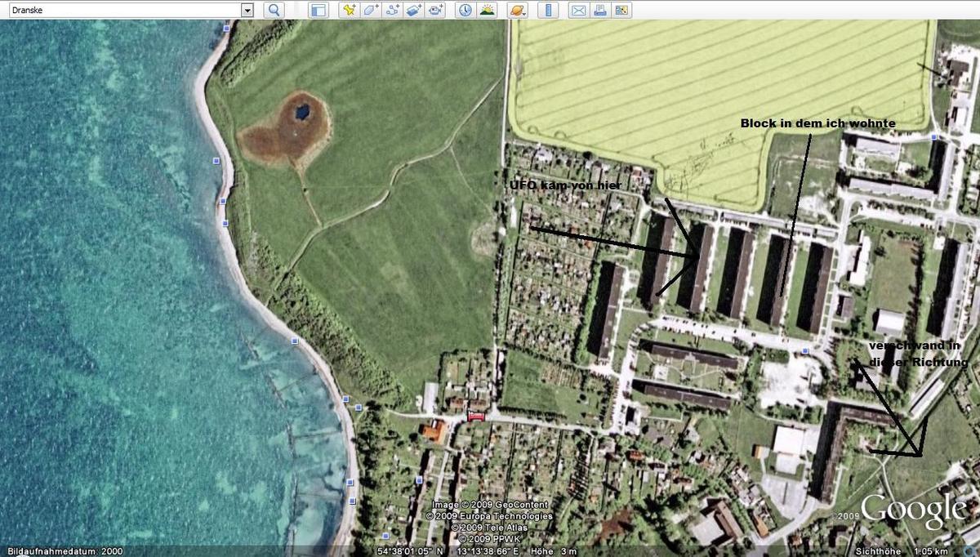The image size is (980, 557).
Task: Toggle sunlight across the landscape
Action: tap(487, 10)
